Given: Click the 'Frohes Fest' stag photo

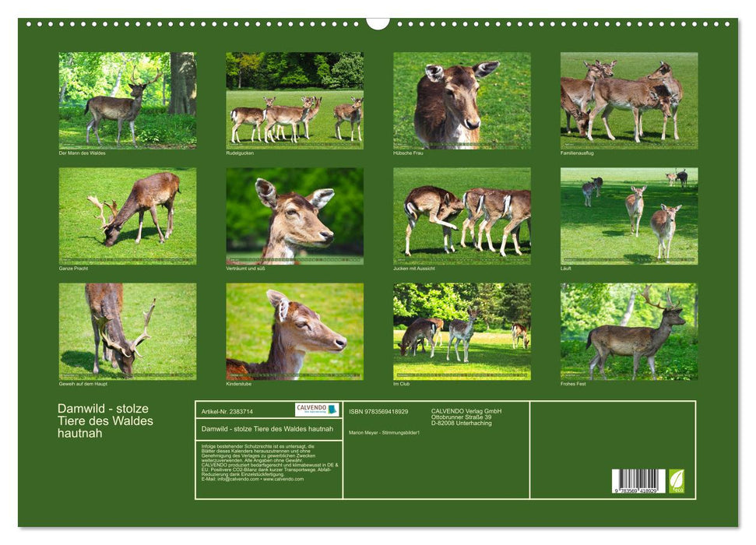Looking at the screenshot, I should pyautogui.click(x=629, y=332).
